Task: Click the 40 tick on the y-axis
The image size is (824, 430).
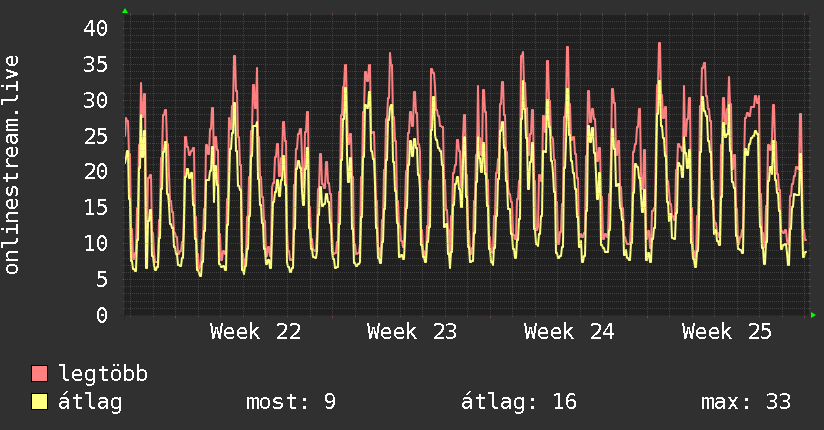Action: click(x=96, y=28)
